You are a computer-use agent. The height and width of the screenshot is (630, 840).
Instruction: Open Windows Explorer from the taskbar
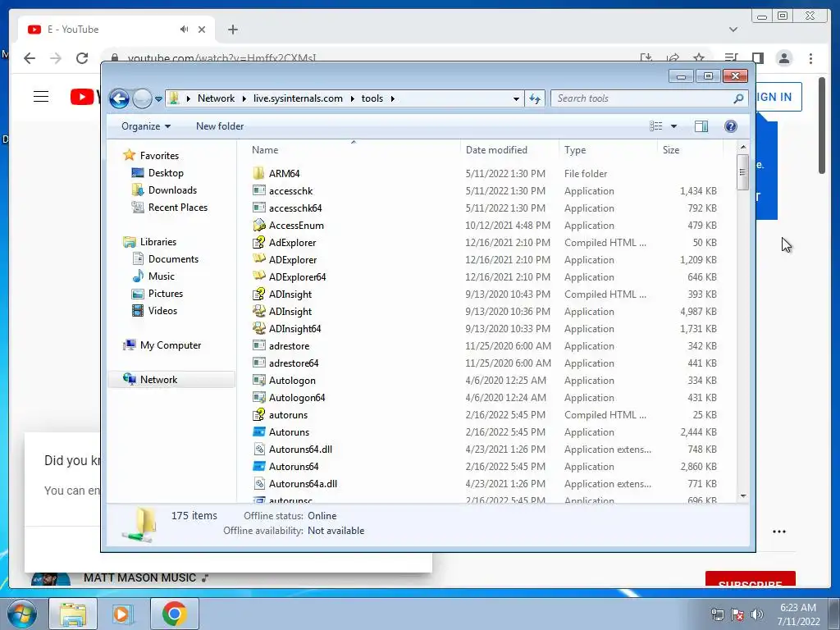pos(73,614)
